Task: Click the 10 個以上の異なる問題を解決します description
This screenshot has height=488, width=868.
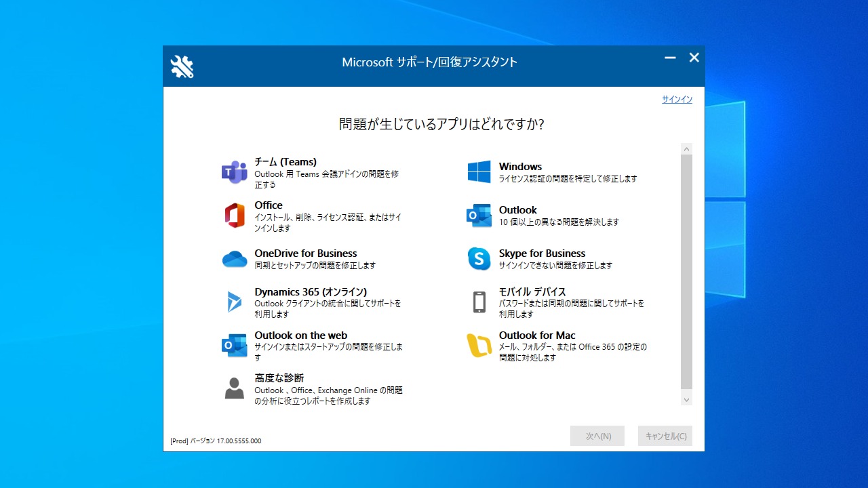Action: pos(559,222)
